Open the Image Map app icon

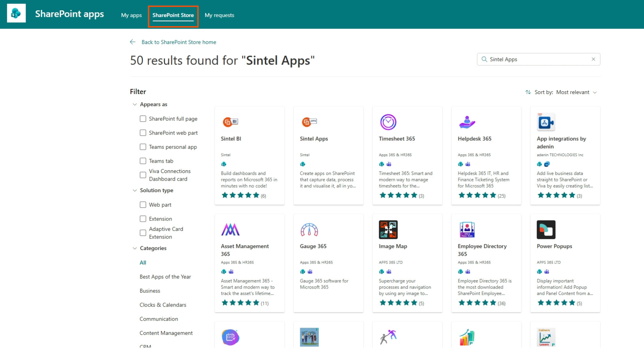tap(388, 230)
